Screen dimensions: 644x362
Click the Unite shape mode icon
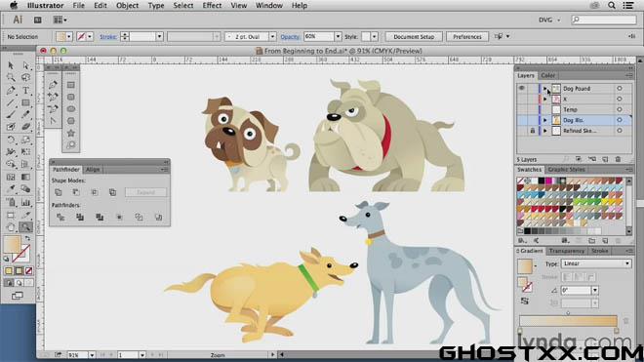coord(58,192)
